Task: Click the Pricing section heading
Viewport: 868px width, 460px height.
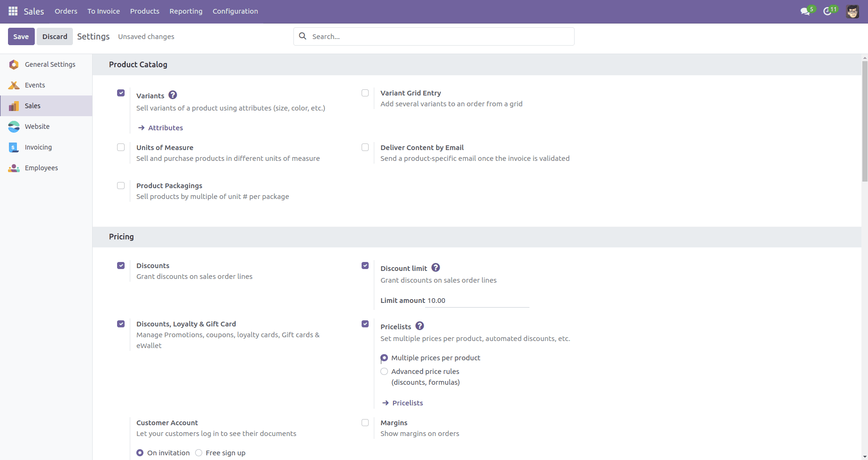Action: tap(121, 237)
